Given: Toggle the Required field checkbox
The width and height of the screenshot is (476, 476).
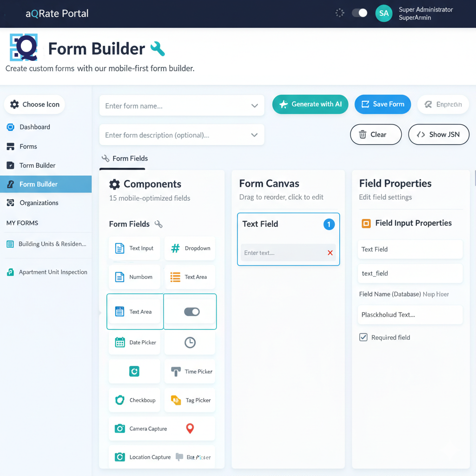Looking at the screenshot, I should pyautogui.click(x=364, y=337).
